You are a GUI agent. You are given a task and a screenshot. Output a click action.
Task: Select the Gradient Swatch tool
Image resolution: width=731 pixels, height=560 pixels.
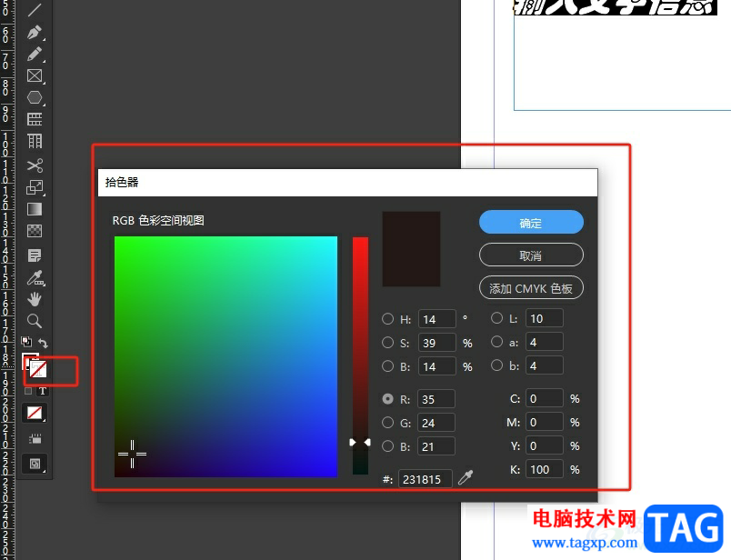pyautogui.click(x=35, y=209)
